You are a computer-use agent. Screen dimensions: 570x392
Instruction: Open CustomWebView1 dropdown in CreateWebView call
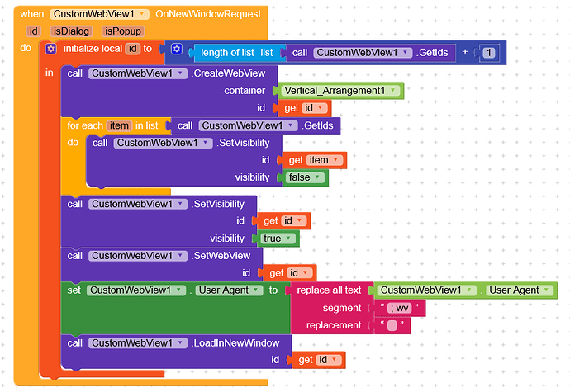(x=137, y=73)
